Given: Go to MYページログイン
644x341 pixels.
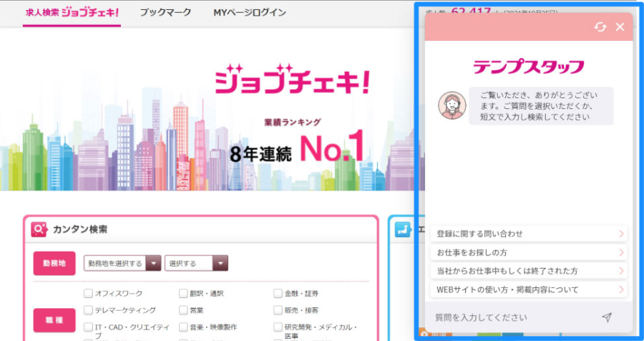Looking at the screenshot, I should (250, 12).
